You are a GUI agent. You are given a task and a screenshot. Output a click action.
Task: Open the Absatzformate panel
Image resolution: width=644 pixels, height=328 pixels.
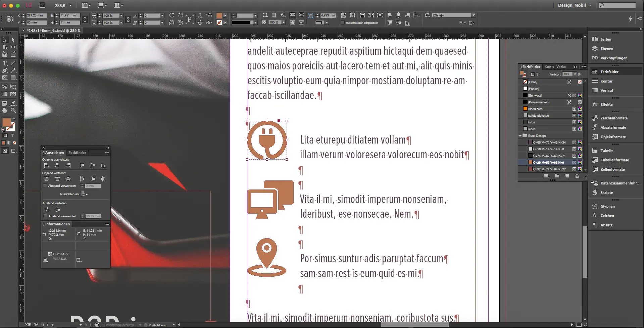tap(613, 127)
